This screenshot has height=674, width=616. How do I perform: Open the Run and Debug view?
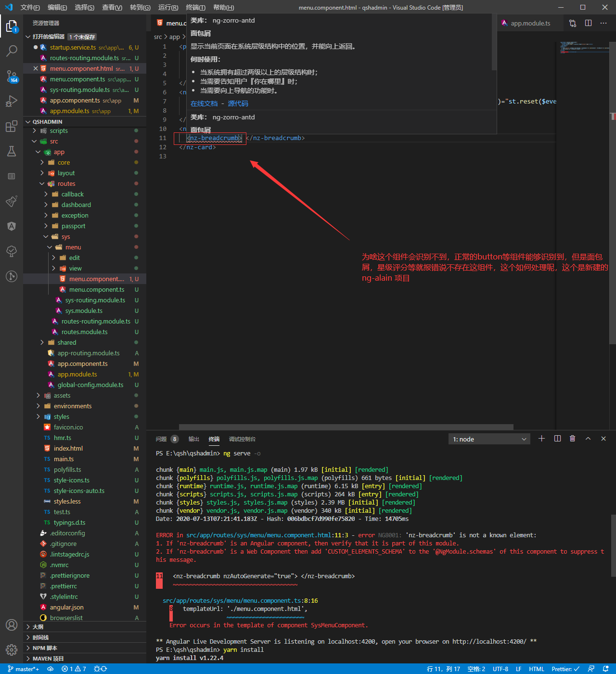(x=12, y=101)
